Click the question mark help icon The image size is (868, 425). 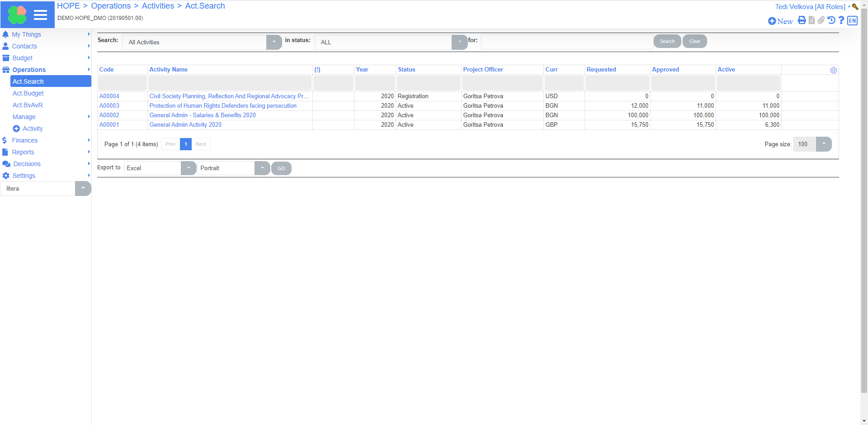[841, 20]
